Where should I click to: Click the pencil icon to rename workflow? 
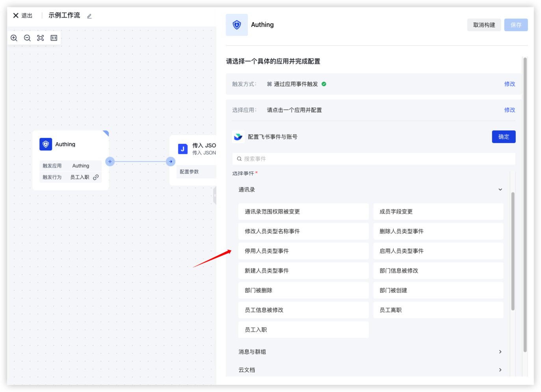[x=89, y=16]
